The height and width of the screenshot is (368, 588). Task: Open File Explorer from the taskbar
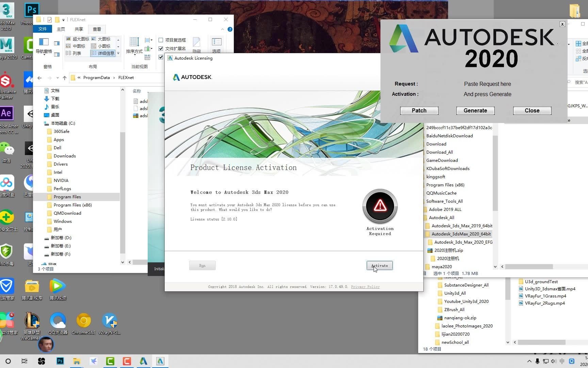[x=77, y=361]
